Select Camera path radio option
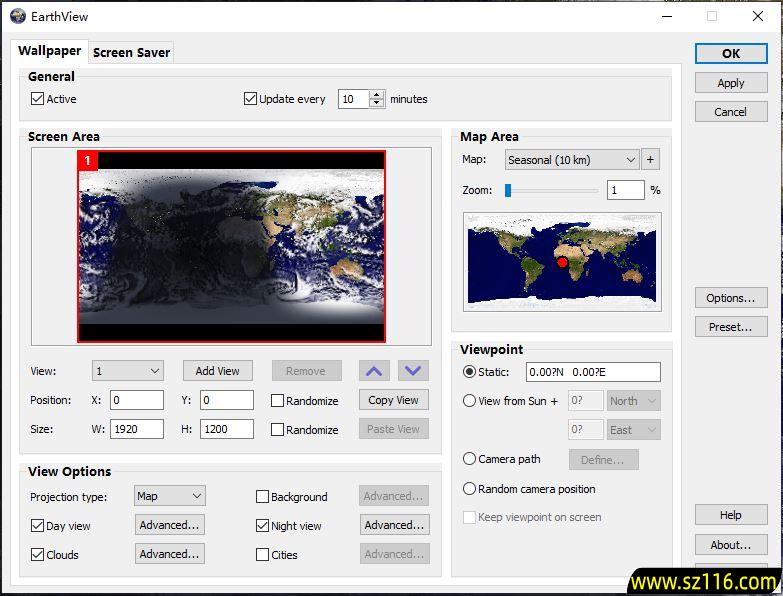Viewport: 783px width, 596px height. (469, 459)
